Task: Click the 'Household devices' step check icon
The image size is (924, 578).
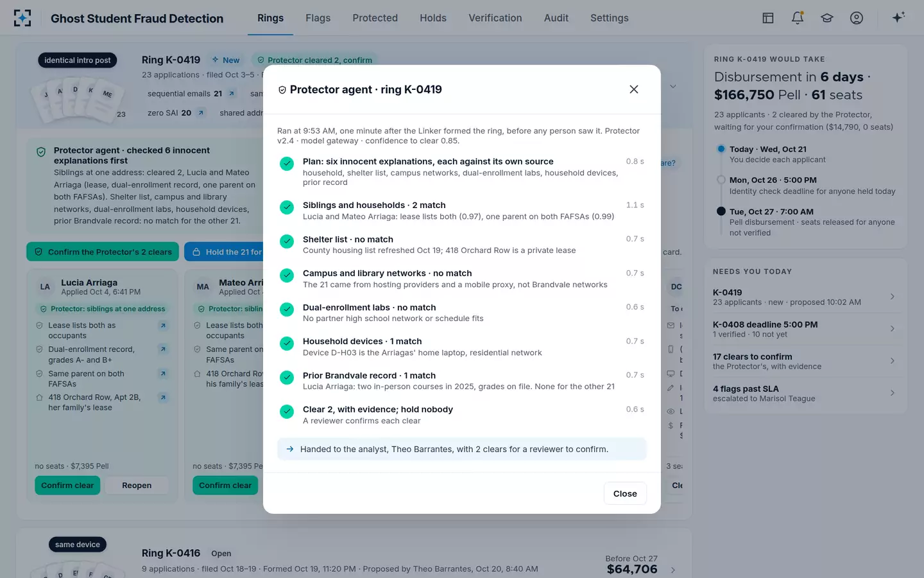Action: [x=287, y=344]
